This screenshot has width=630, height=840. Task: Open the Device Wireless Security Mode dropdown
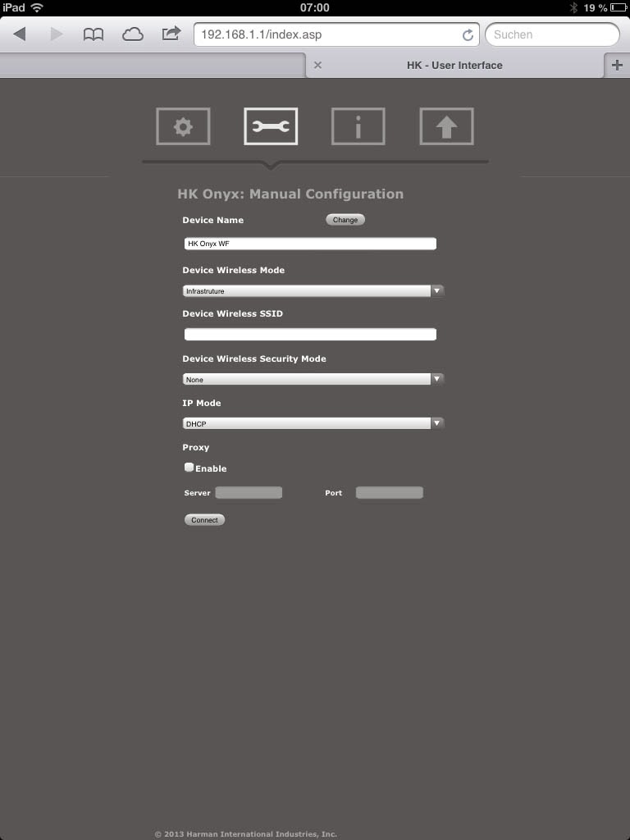point(313,379)
